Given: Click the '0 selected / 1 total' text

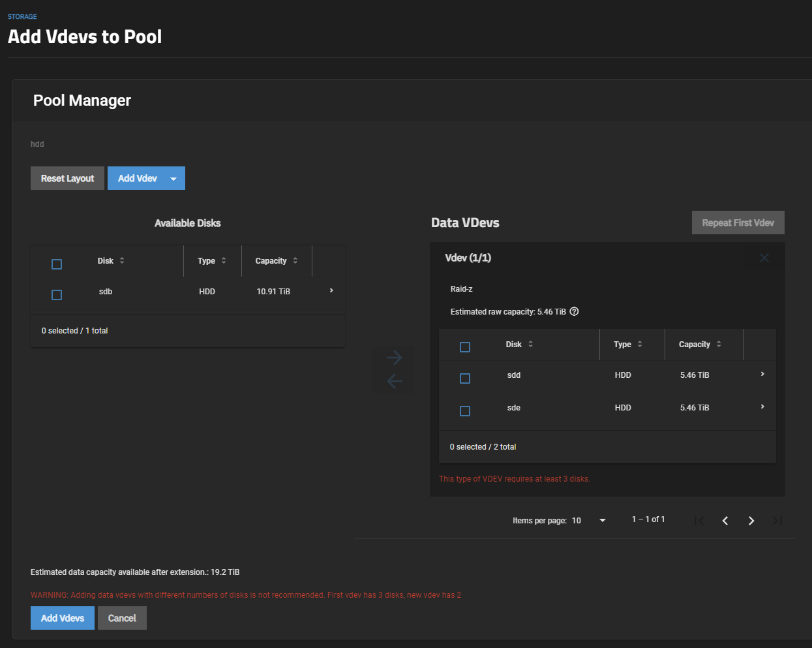Looking at the screenshot, I should (x=74, y=331).
